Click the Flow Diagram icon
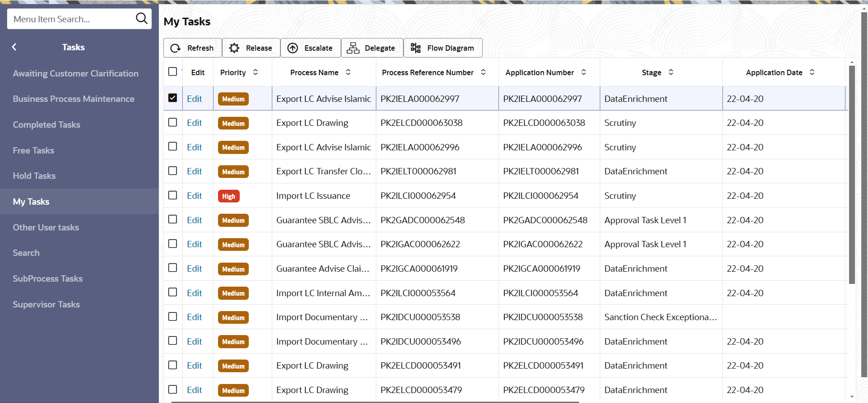This screenshot has width=868, height=403. 415,48
